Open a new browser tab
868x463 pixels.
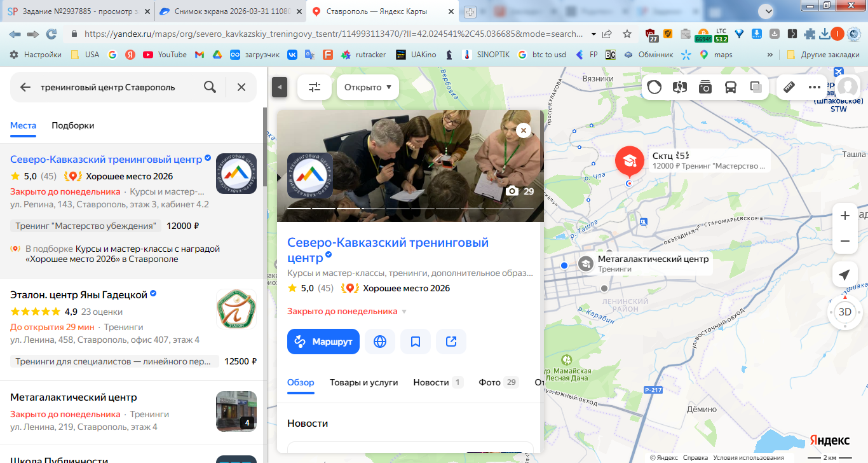point(470,11)
